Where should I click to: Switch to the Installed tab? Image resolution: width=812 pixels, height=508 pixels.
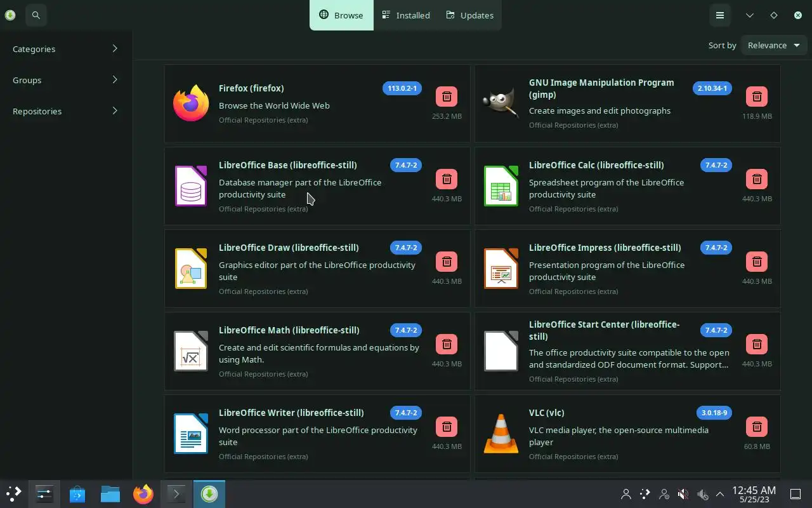(406, 15)
